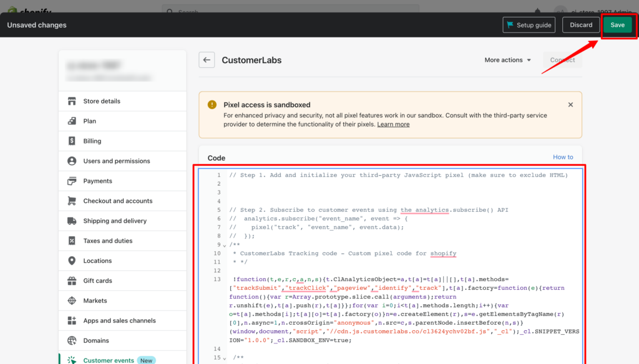Viewport: 639px width, 364px height.
Task: Open the Learn more link
Action: (x=393, y=124)
